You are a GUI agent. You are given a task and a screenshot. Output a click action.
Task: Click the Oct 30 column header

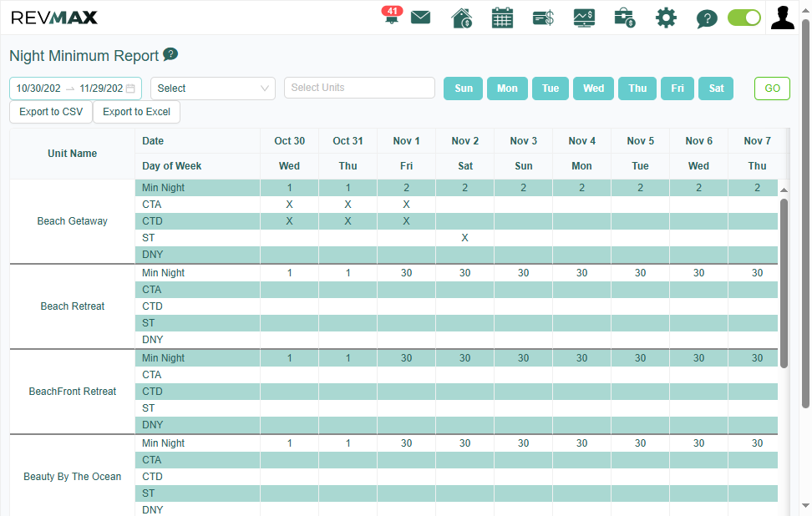[x=290, y=141]
